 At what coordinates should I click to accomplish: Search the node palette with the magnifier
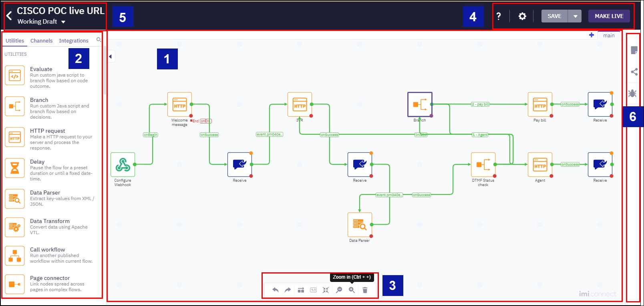pyautogui.click(x=99, y=40)
